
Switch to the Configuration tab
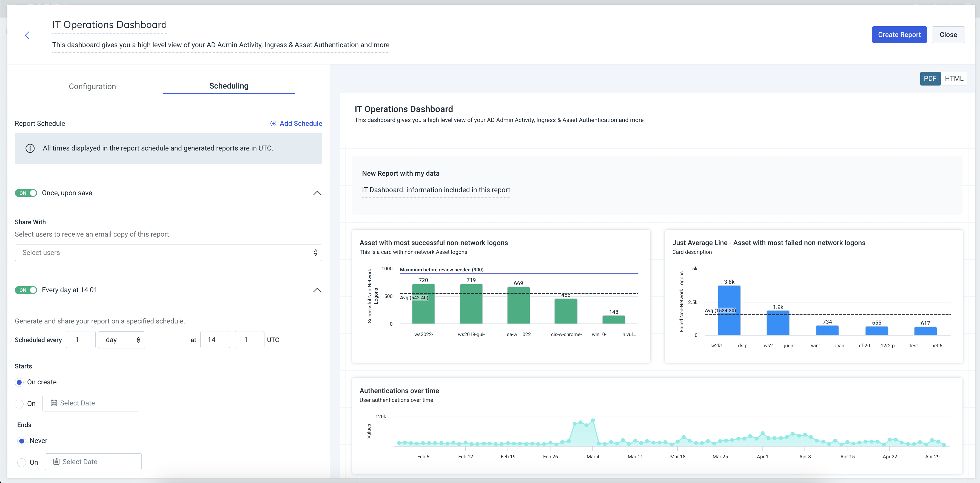coord(92,86)
